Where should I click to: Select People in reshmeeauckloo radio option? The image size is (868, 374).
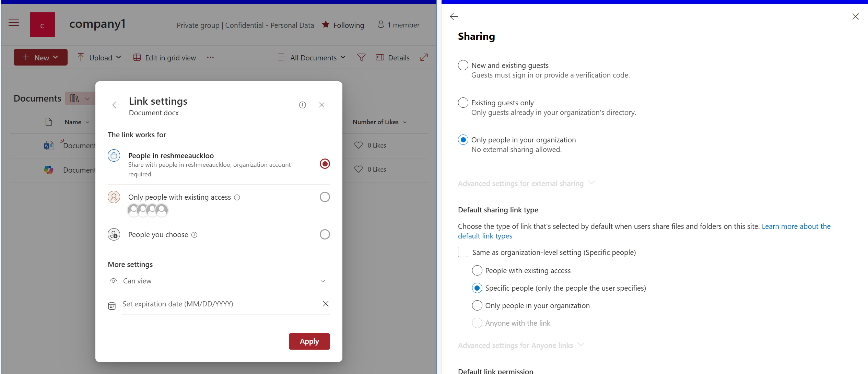[324, 164]
